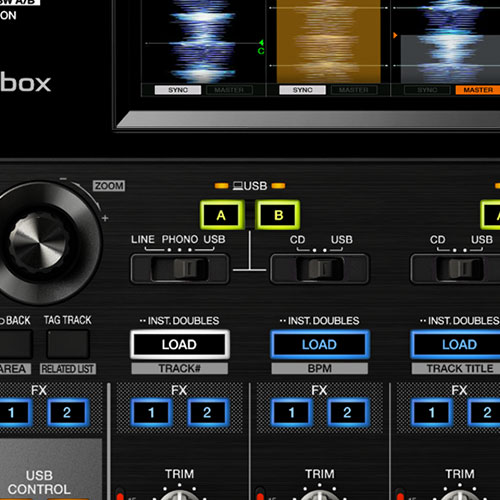Toggle MASTER on the first waveform deck

229,90
